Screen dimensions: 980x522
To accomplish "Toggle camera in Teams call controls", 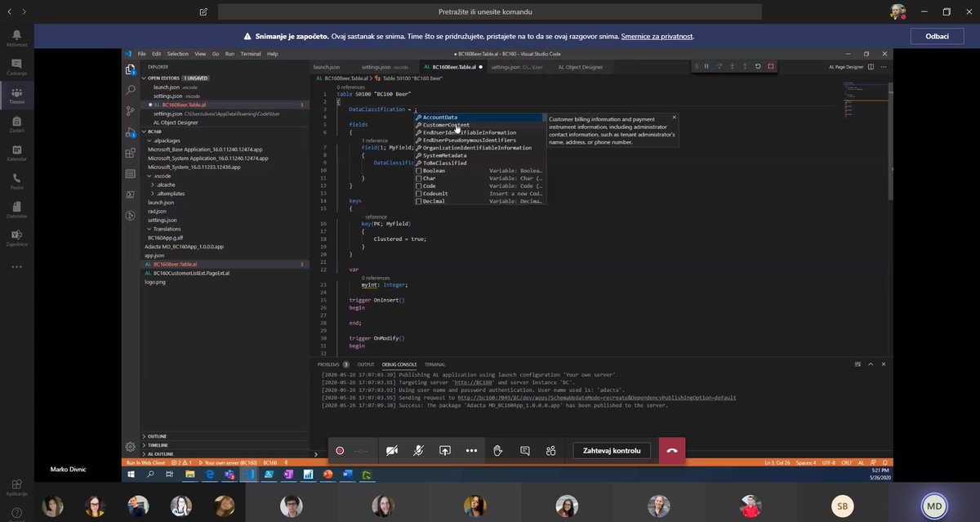I will [x=392, y=451].
